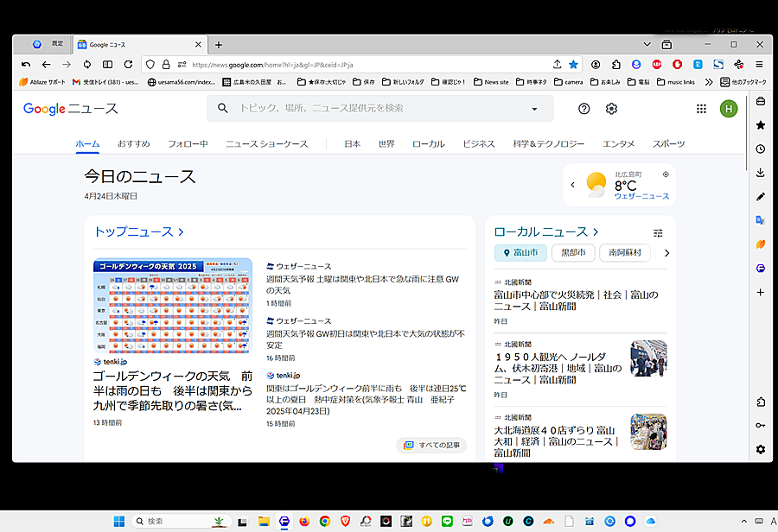Click the Google News search field

380,109
